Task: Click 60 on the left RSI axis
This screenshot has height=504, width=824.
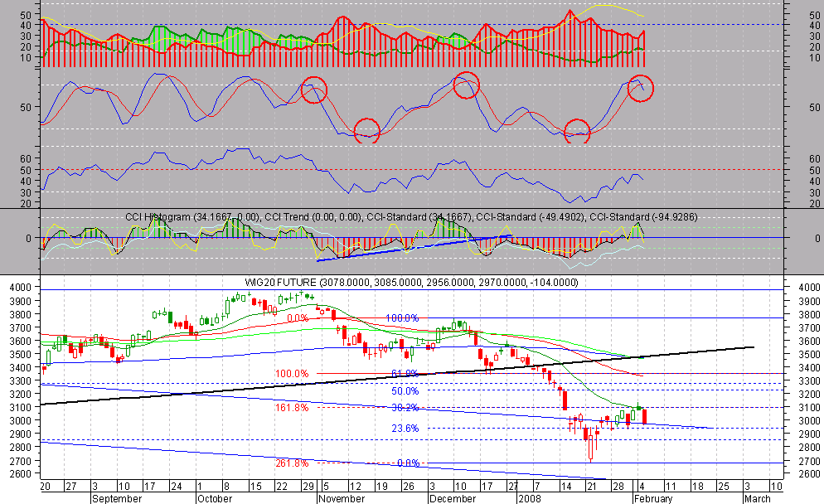Action: tap(27, 158)
